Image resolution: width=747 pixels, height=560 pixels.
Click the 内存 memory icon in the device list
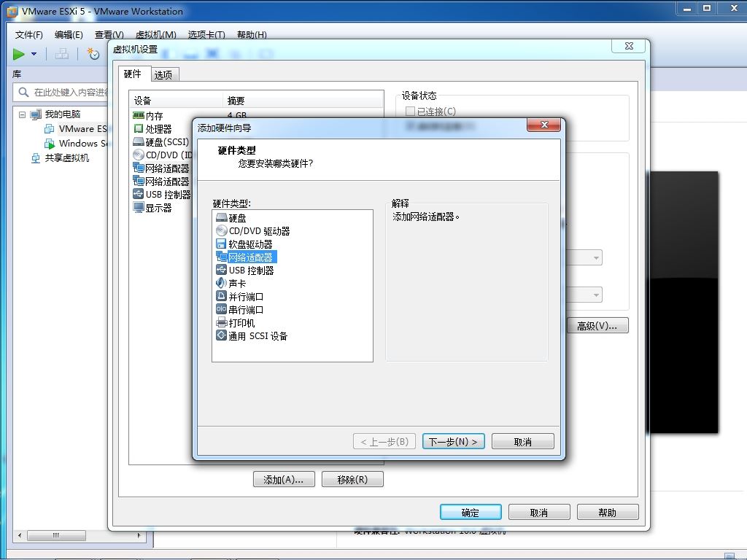(x=138, y=115)
